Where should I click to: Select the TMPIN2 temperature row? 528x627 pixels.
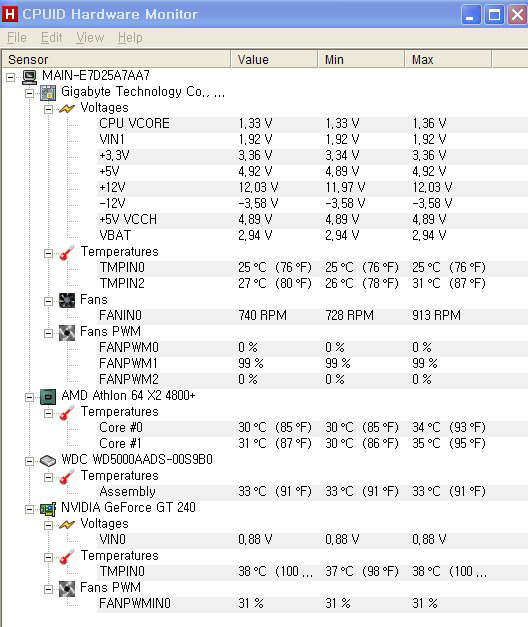click(312, 284)
